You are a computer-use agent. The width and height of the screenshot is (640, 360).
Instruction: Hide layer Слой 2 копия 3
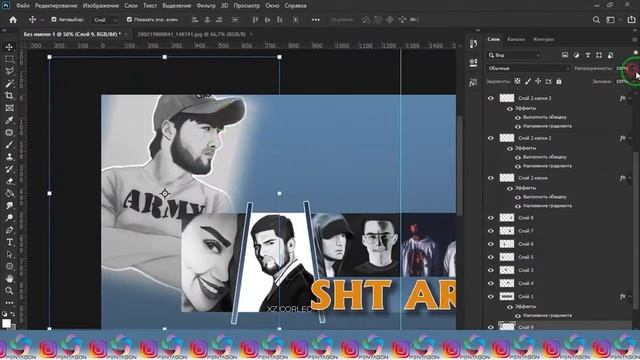click(x=491, y=98)
